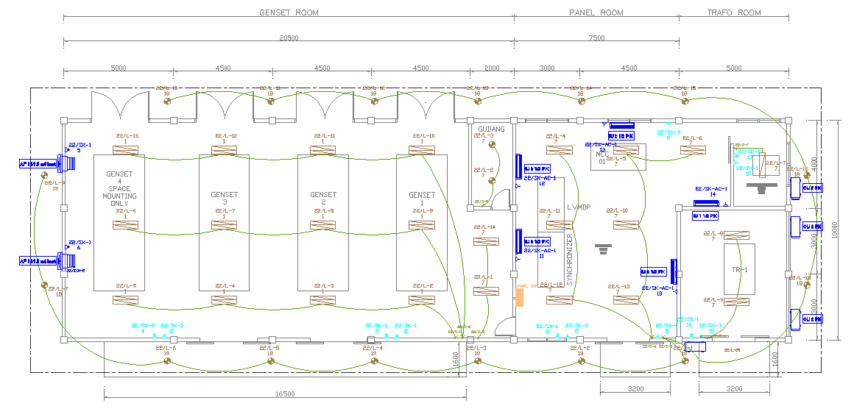Image resolution: width=868 pixels, height=420 pixels.
Task: Click the vertical 10000 dimension text
Action: pos(835,229)
